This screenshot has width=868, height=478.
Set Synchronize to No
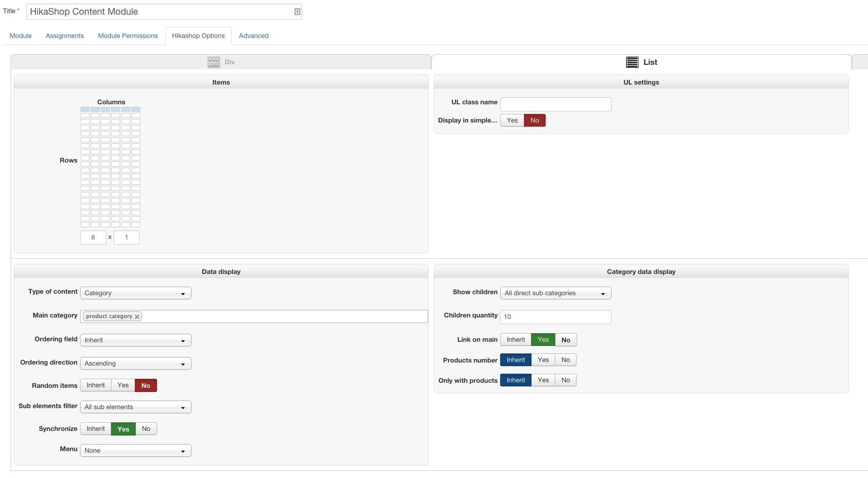pos(146,429)
